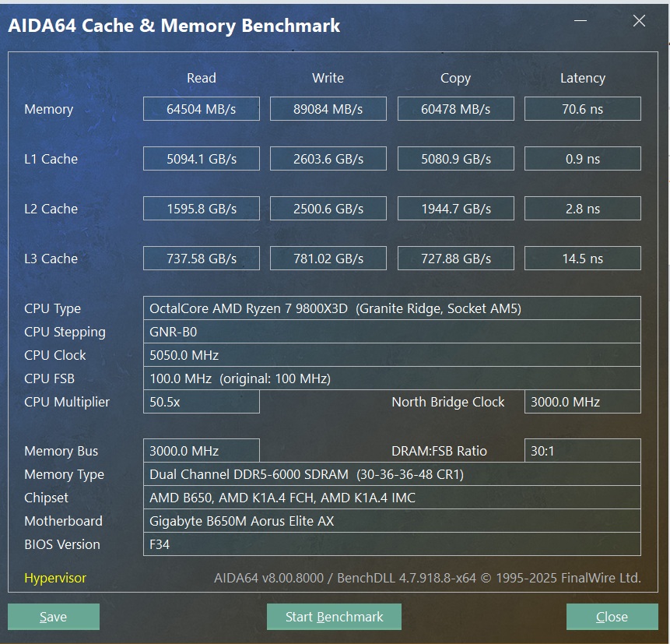The width and height of the screenshot is (670, 644).
Task: Select Memory Read value 64504 MB/s
Action: point(202,108)
